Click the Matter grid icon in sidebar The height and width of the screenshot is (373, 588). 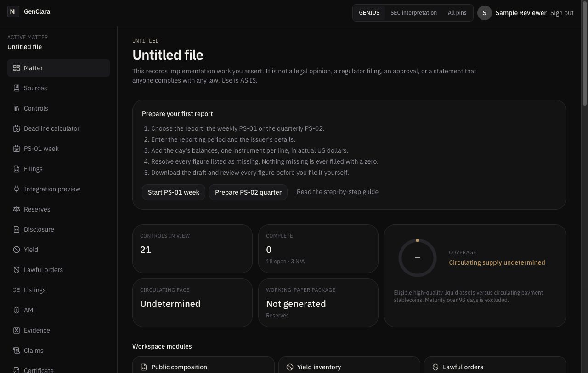[x=17, y=68]
